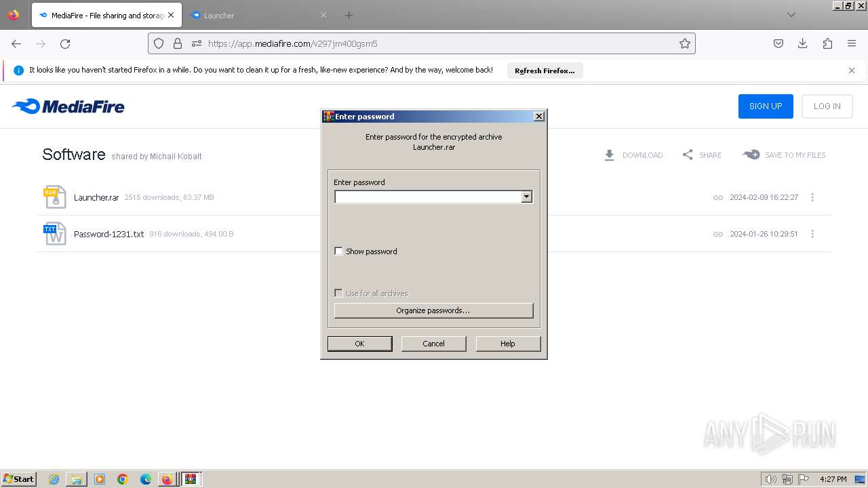
Task: Open Launcher.rar file name link
Action: (x=96, y=197)
